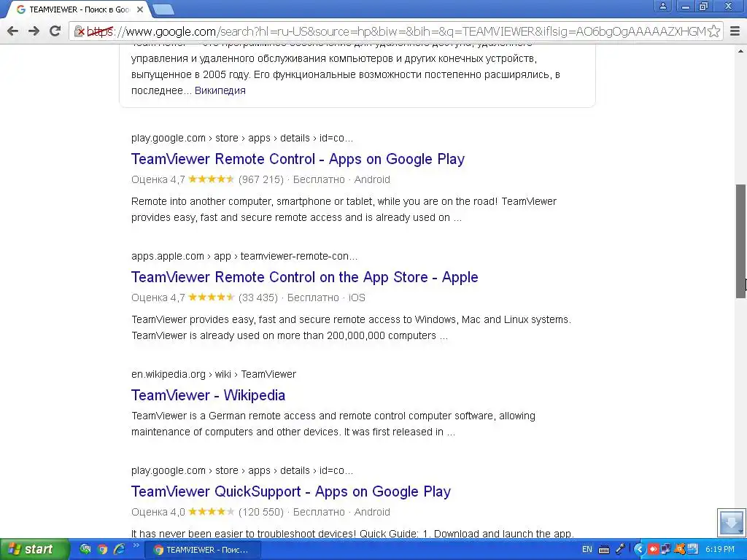747x560 pixels.
Task: Open the TeamViewer - Wikipedia result
Action: pyautogui.click(x=208, y=395)
